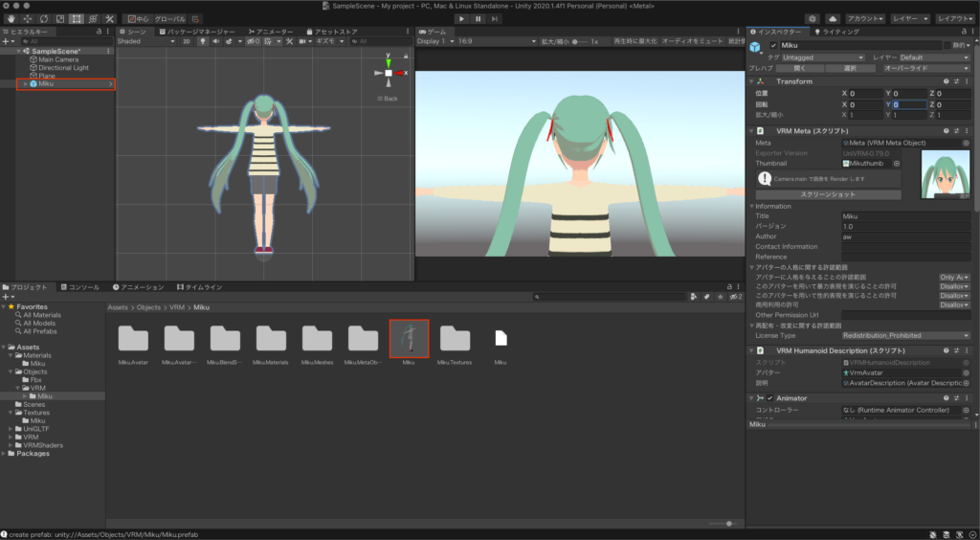Click the Game view scale slider
980x540 pixels.
click(x=578, y=42)
